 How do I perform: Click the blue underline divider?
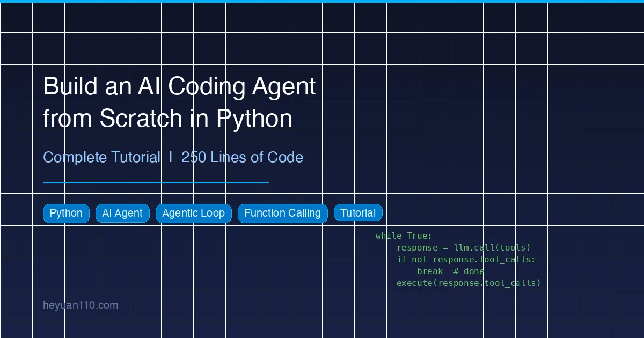156,182
